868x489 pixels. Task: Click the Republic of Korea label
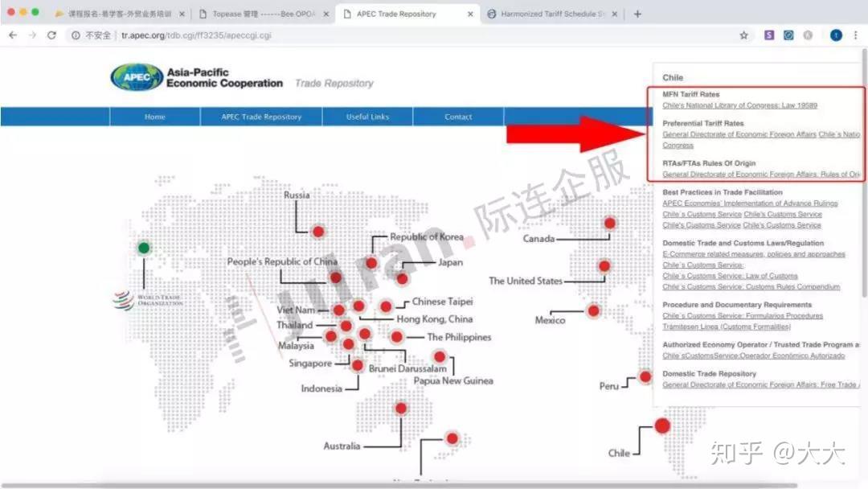[427, 237]
